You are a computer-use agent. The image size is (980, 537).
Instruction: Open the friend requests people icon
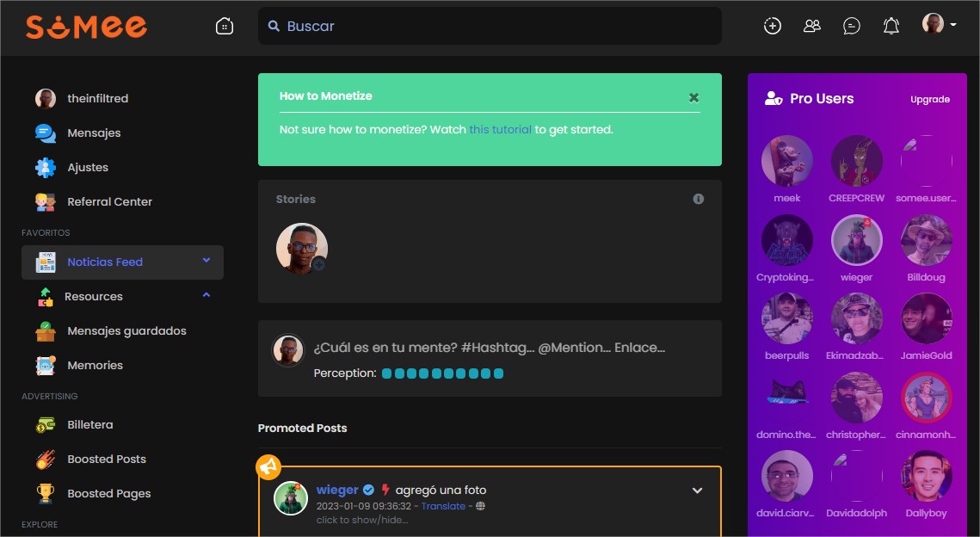click(x=812, y=26)
